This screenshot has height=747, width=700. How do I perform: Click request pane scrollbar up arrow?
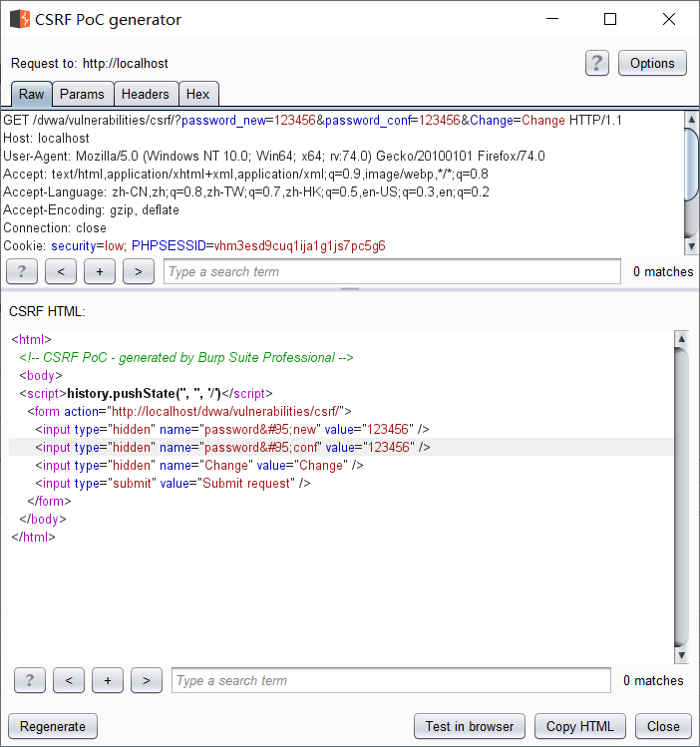(691, 118)
